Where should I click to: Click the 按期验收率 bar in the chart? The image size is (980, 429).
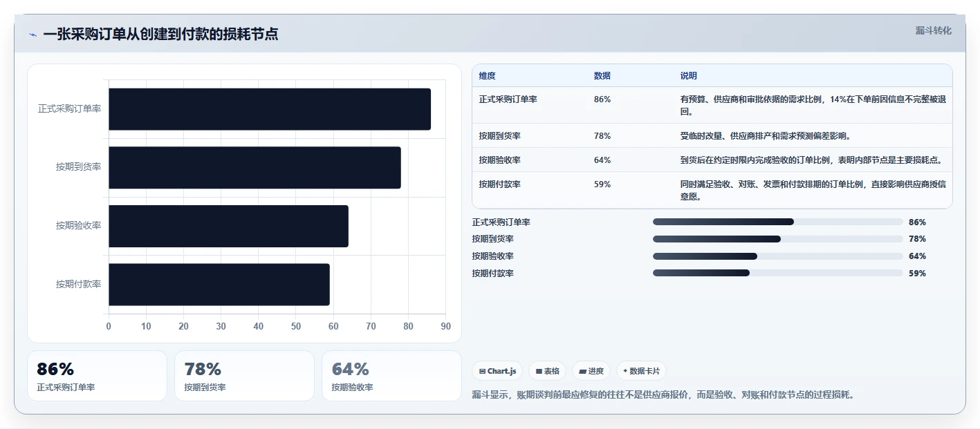click(228, 226)
